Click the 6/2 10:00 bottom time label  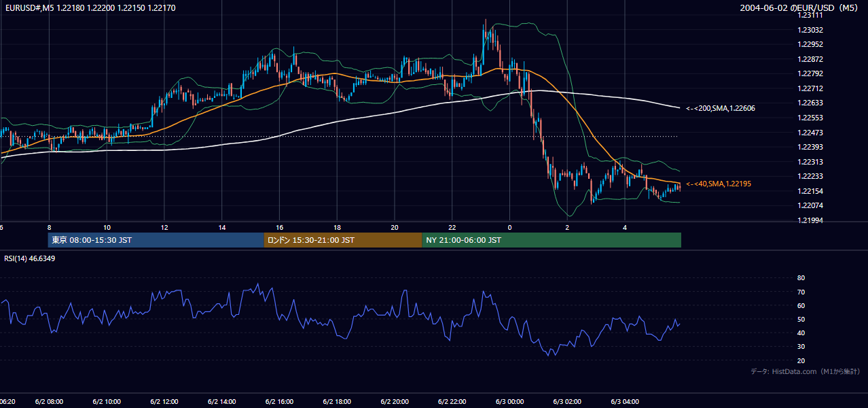pyautogui.click(x=107, y=402)
